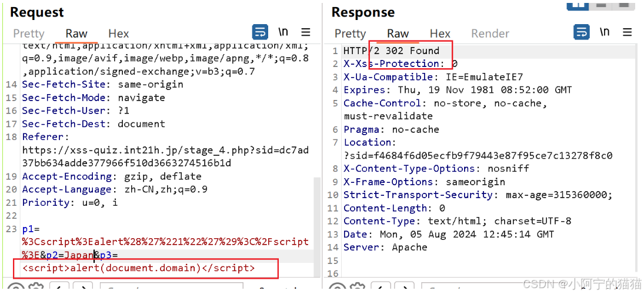Click the 'Strict-Transport-Security' header line
This screenshot has width=644, height=294.
(478, 195)
